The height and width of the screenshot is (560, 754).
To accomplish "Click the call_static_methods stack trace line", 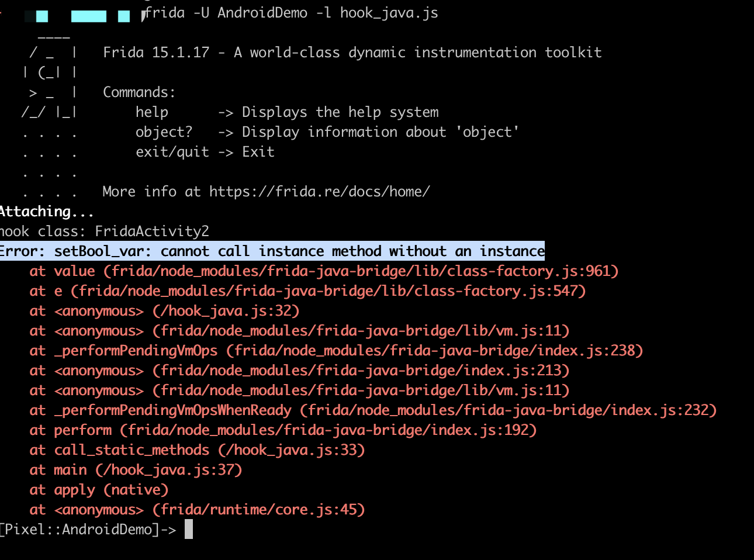I will (197, 450).
